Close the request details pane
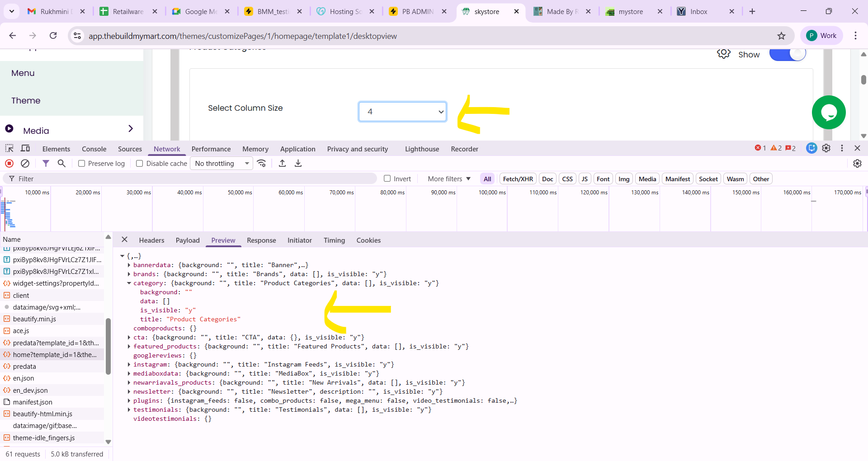The image size is (868, 461). tap(125, 240)
